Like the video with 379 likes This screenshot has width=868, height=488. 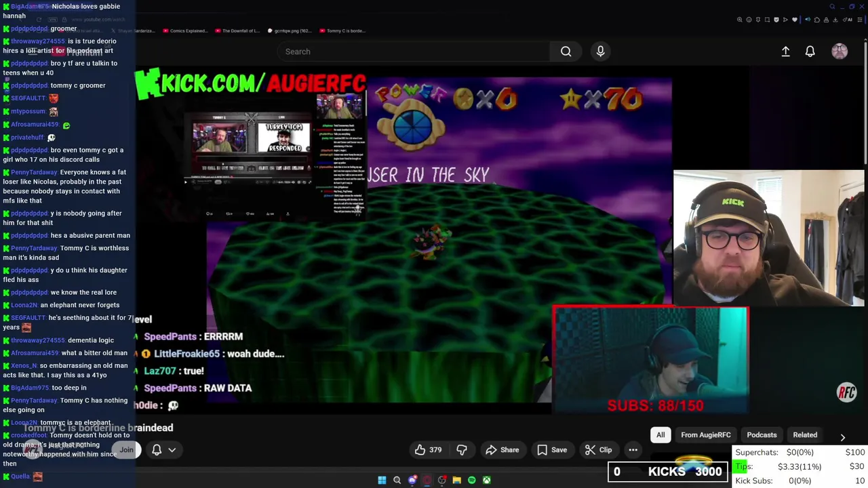pyautogui.click(x=428, y=449)
